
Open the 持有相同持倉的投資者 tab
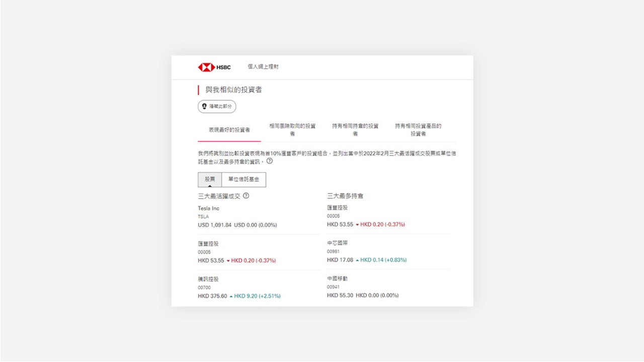pos(355,130)
